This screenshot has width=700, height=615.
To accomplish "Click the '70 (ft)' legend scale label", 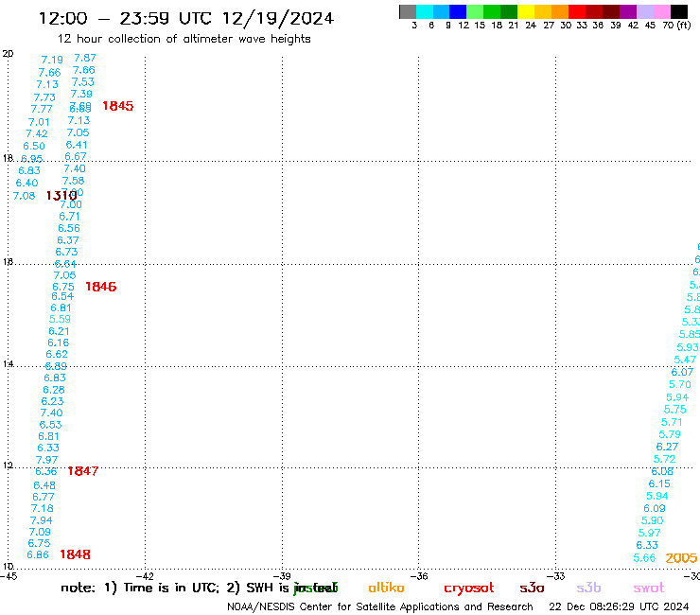I will (676, 25).
